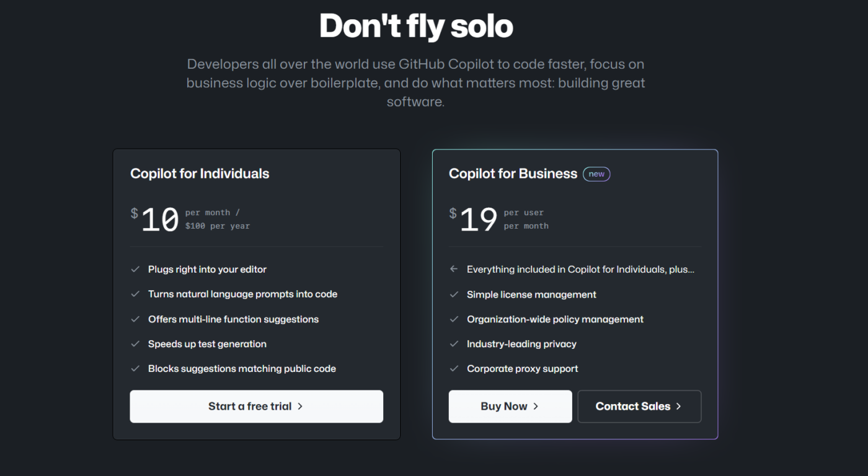868x476 pixels.
Task: Click the chevron arrow in Start a free trial
Action: pyautogui.click(x=300, y=407)
